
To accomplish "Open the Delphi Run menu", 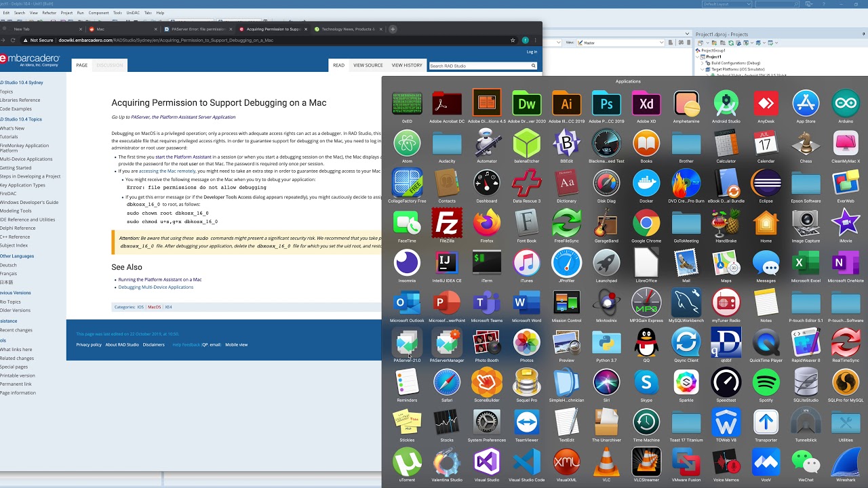I will (x=81, y=13).
